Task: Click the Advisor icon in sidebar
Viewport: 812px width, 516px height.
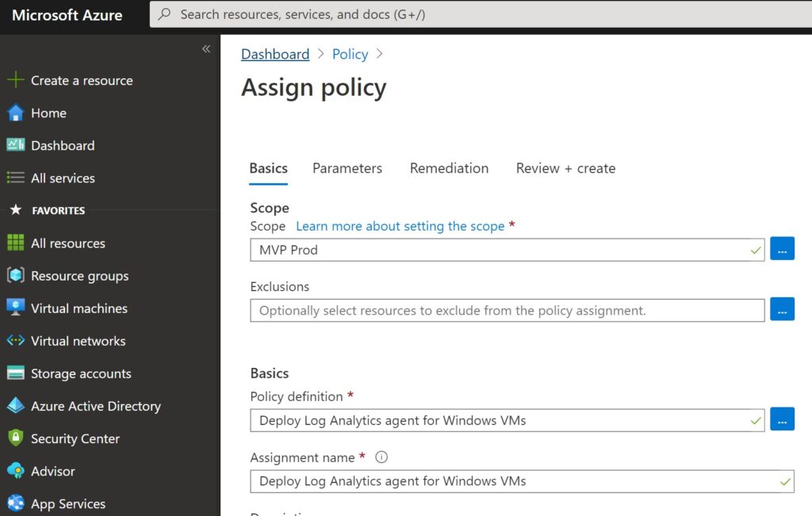Action: click(16, 471)
